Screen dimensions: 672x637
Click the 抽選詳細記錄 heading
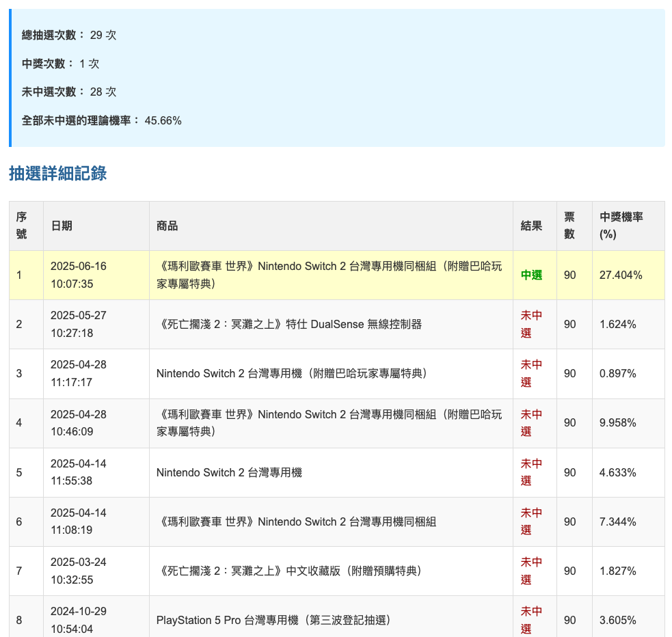click(58, 174)
